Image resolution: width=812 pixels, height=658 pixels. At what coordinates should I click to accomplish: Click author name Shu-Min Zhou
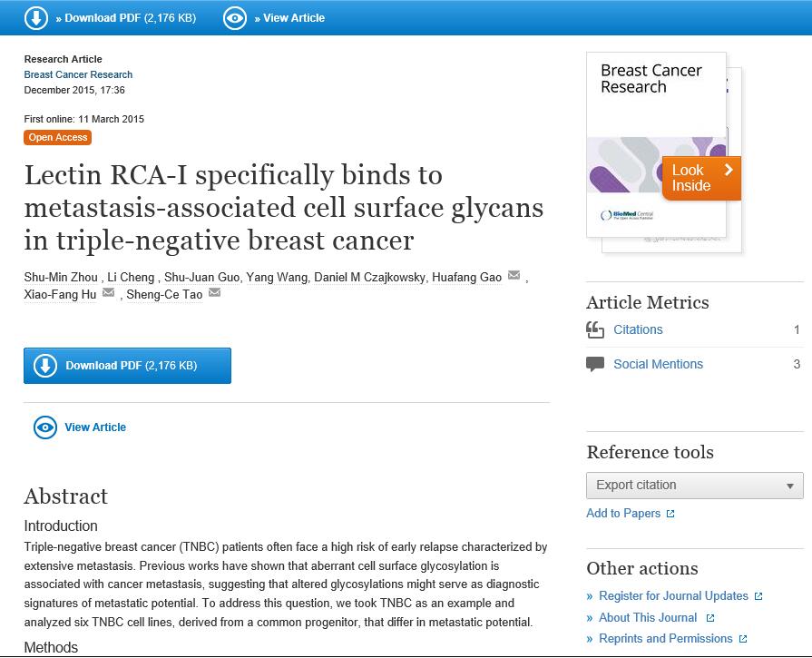62,277
